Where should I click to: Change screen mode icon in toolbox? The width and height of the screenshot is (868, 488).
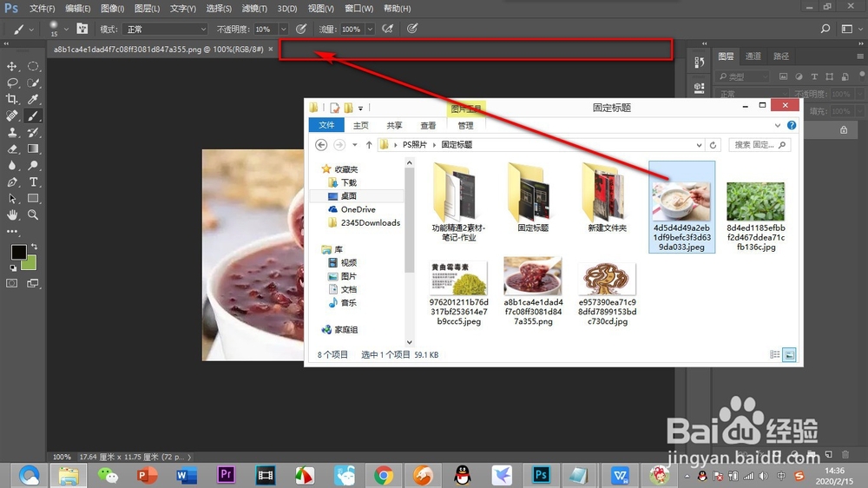(x=33, y=284)
